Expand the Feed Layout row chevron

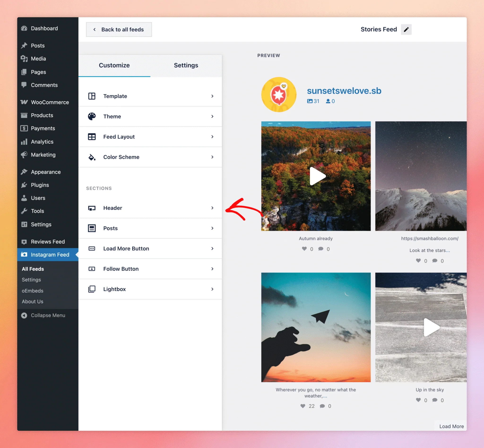tap(212, 137)
